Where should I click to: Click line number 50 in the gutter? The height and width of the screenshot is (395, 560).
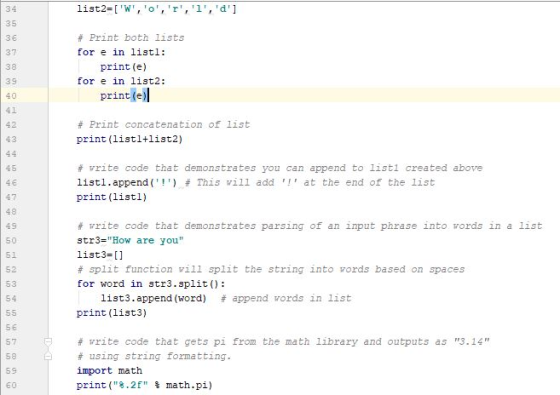point(11,240)
